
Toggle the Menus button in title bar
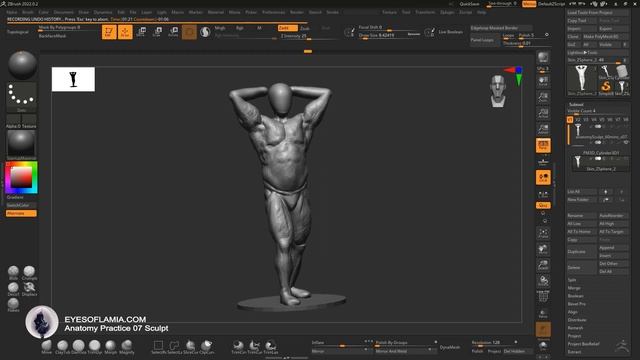529,4
